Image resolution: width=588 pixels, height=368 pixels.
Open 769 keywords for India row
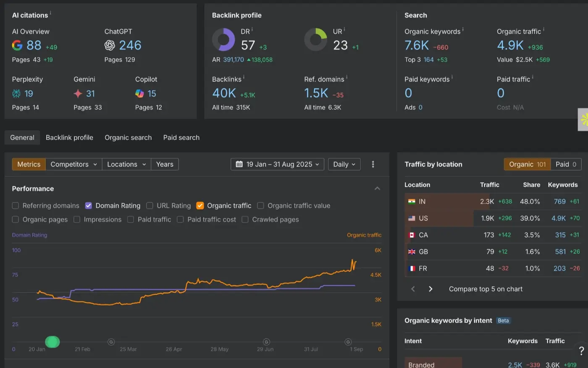(559, 202)
